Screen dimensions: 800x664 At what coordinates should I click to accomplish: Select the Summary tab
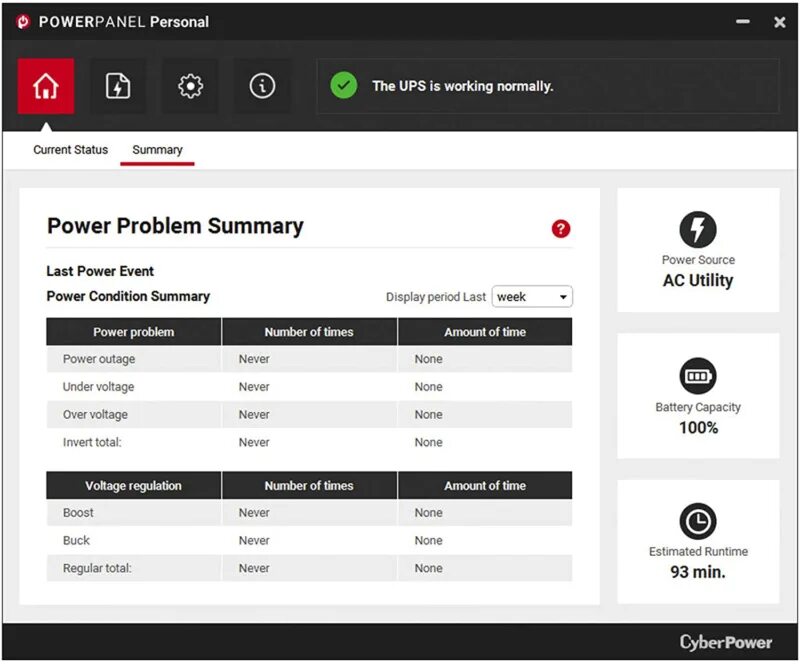(157, 149)
